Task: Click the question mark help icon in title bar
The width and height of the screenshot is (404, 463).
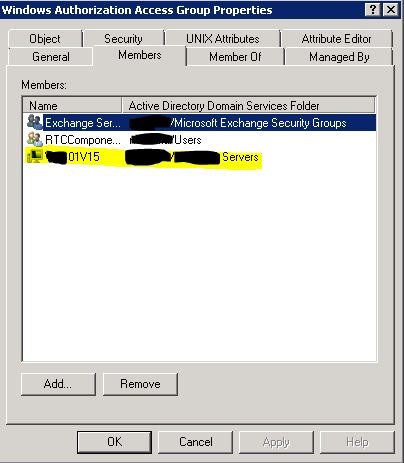Action: click(373, 10)
